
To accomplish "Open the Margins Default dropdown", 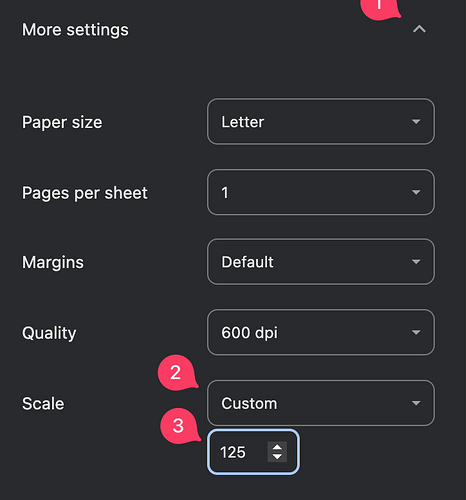I will [x=321, y=262].
